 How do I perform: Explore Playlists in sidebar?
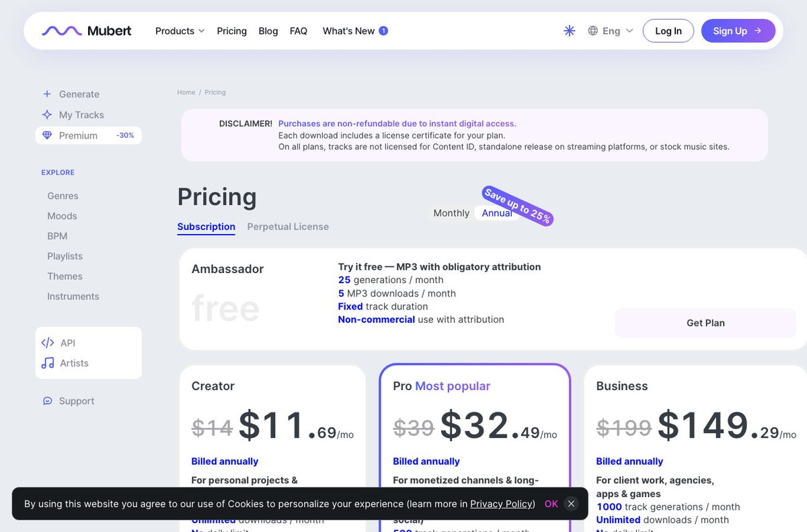(65, 256)
